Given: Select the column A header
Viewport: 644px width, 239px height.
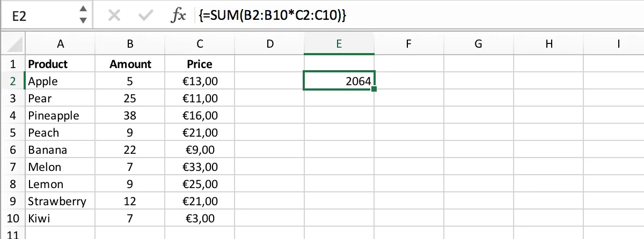Looking at the screenshot, I should [60, 44].
